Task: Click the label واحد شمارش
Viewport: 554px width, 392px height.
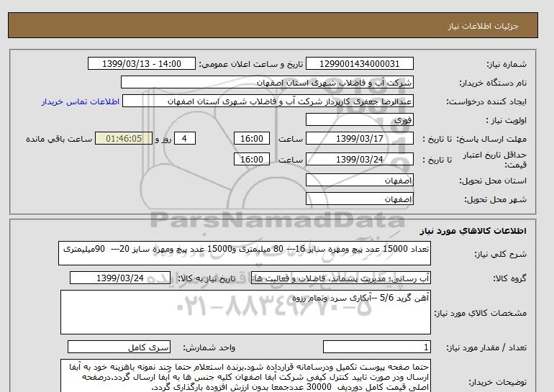Action: (x=209, y=348)
